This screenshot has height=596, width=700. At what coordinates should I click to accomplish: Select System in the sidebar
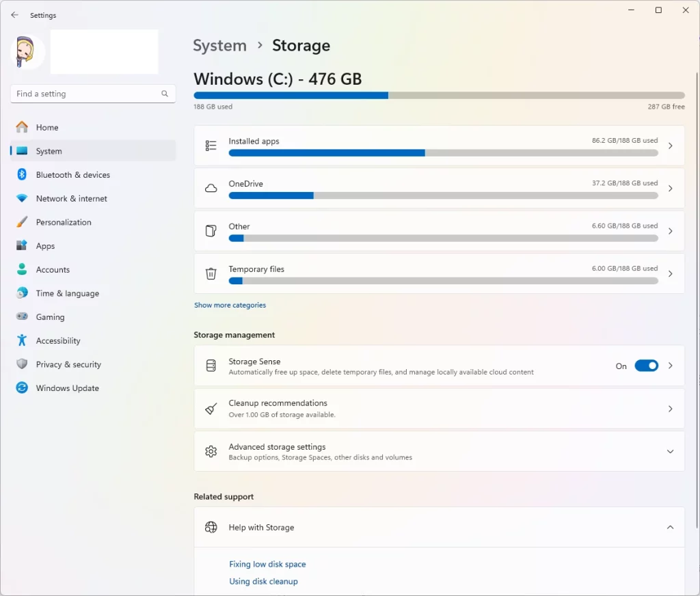(x=93, y=151)
